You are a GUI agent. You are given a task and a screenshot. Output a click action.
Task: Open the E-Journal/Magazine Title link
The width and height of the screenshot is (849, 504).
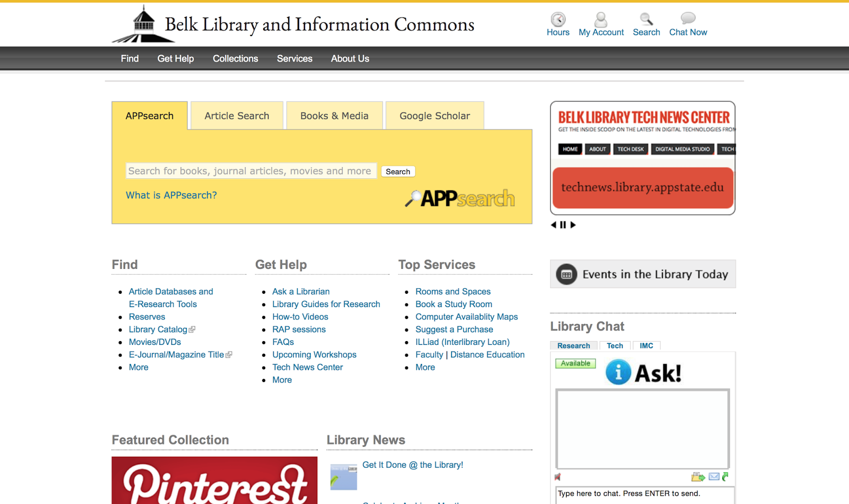point(177,355)
